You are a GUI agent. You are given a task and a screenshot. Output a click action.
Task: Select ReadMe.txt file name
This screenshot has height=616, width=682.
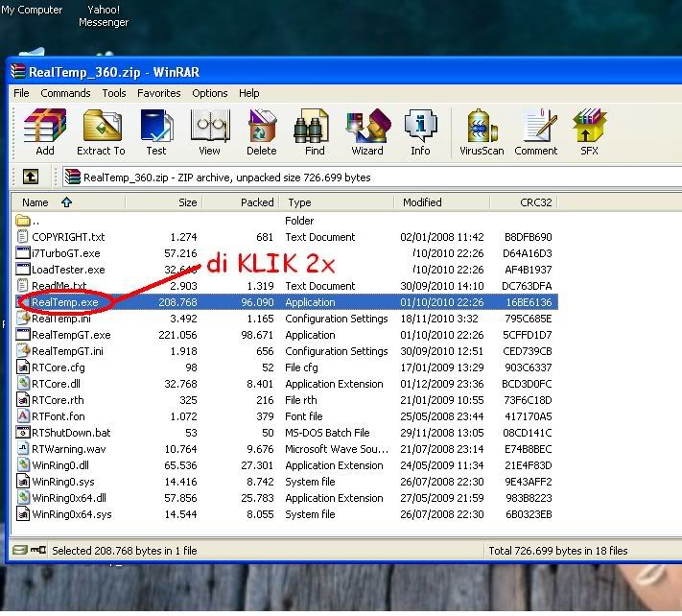coord(59,286)
